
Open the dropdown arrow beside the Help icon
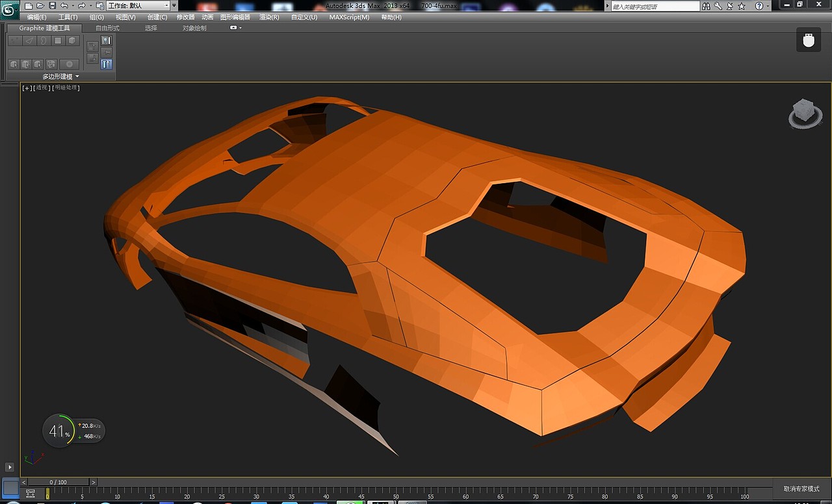click(x=768, y=6)
